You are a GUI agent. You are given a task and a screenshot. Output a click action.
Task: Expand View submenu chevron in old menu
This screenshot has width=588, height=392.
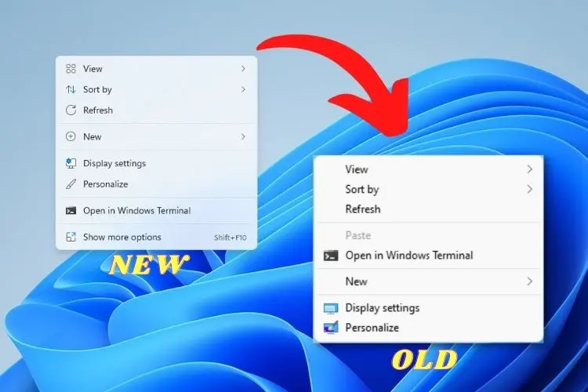point(529,169)
